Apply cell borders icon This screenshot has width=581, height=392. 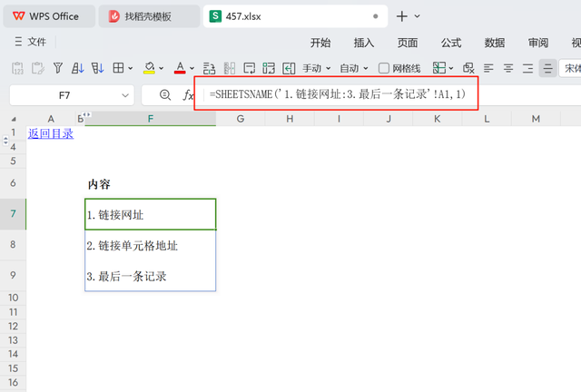tap(118, 68)
